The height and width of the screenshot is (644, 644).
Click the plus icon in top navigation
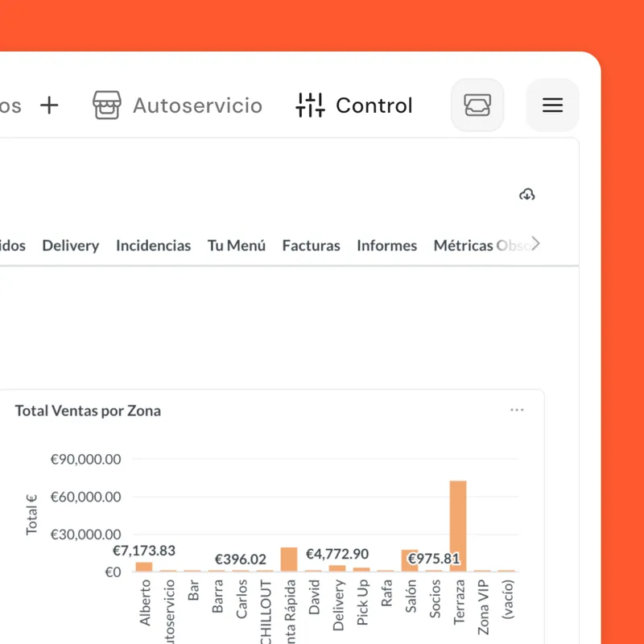pyautogui.click(x=50, y=105)
